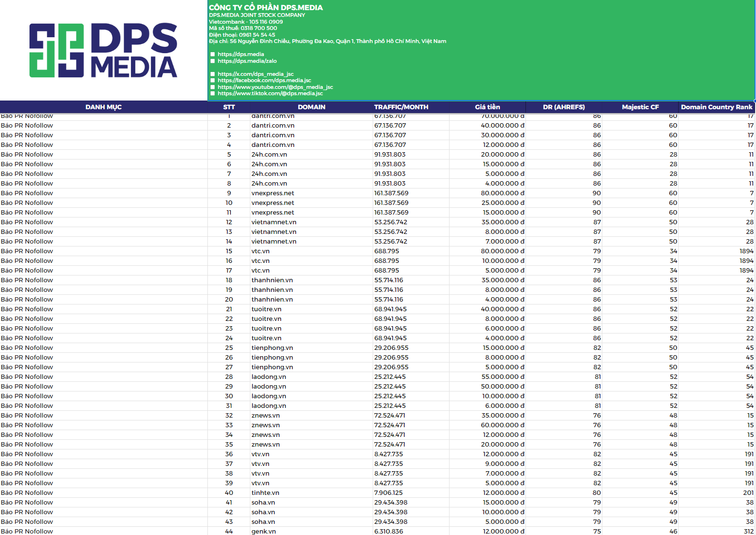Screen dimensions: 756x535
Task: Click the Domain Country Rank column header
Action: pyautogui.click(x=717, y=107)
